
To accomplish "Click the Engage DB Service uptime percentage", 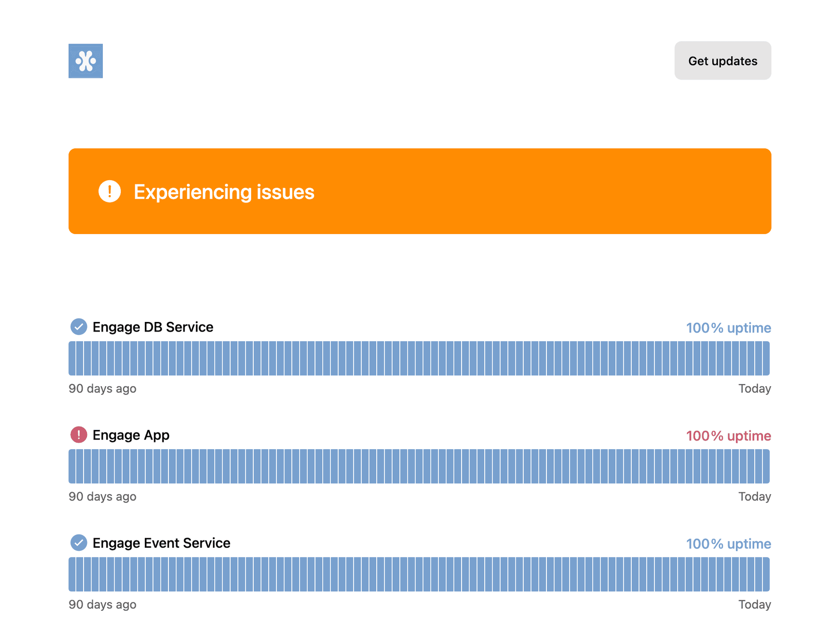I will tap(728, 328).
